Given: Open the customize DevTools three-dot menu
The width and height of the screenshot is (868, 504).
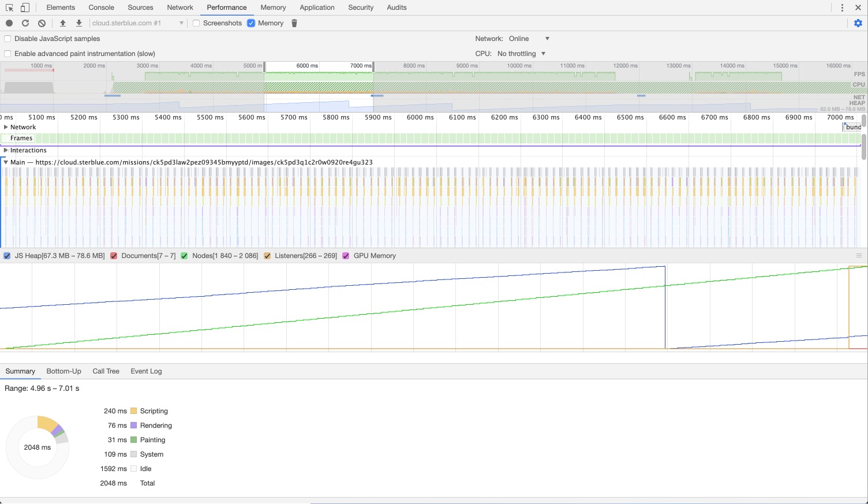Looking at the screenshot, I should point(842,7).
